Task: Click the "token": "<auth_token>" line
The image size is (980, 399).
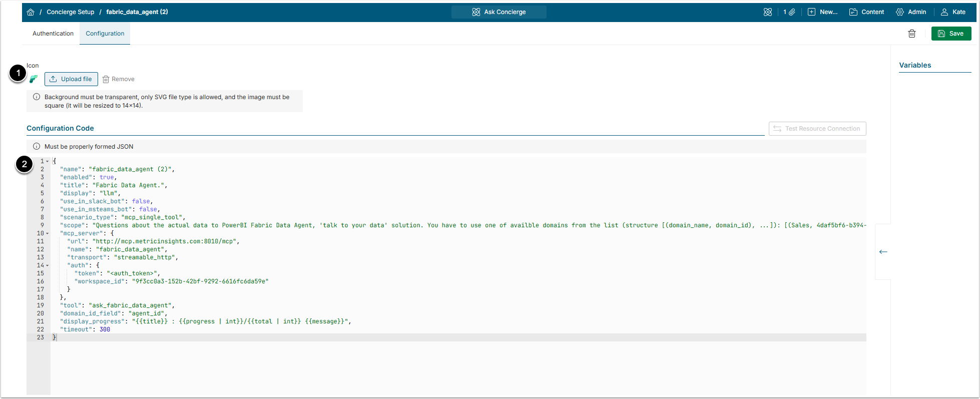Action: 117,273
